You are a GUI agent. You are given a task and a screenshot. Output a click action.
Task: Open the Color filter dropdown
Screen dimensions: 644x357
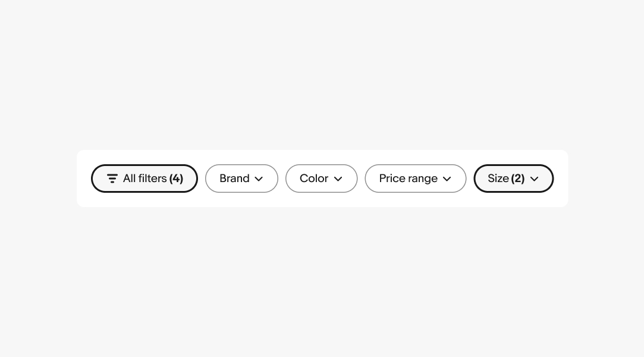click(x=321, y=178)
